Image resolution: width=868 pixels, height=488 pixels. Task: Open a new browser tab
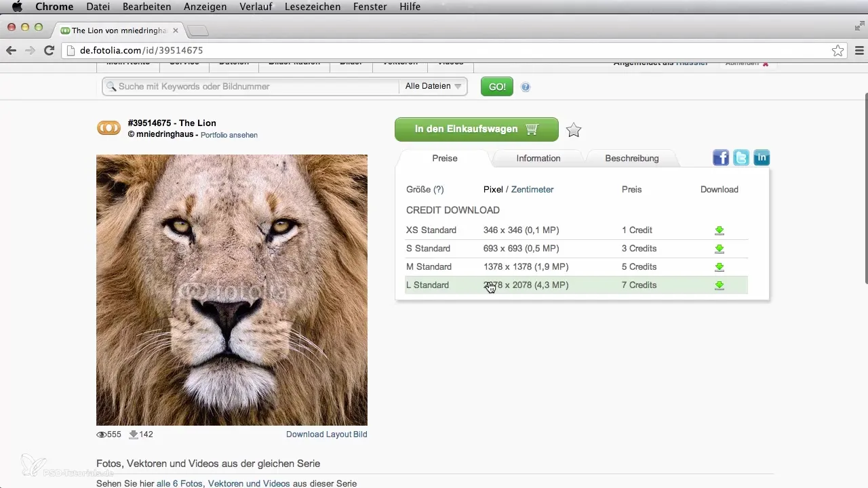point(198,31)
